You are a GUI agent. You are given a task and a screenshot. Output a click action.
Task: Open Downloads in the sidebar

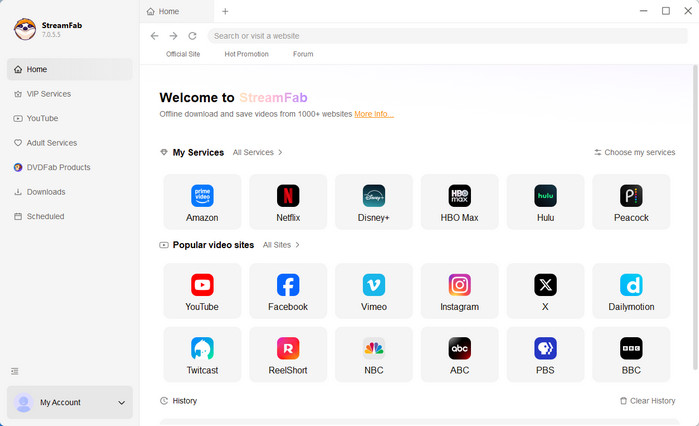point(70,192)
